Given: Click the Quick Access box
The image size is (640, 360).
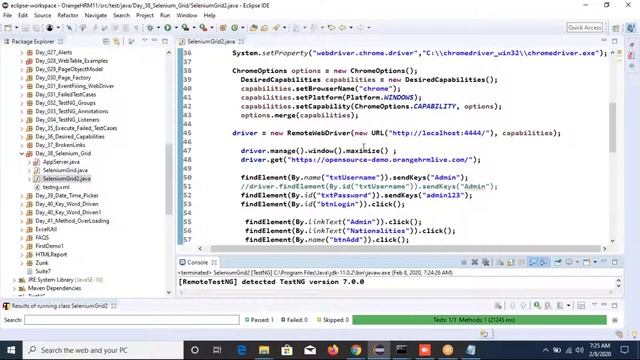Looking at the screenshot, I should pyautogui.click(x=584, y=27).
